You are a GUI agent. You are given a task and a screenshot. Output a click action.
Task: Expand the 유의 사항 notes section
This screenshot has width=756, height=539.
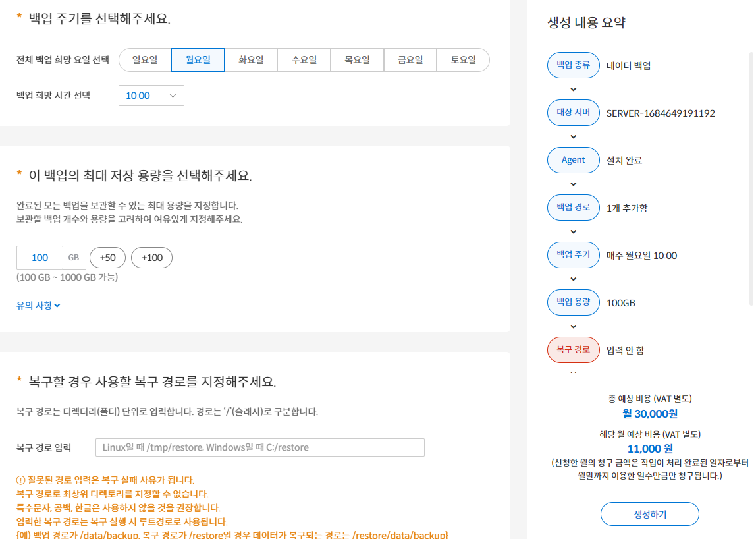pyautogui.click(x=38, y=306)
